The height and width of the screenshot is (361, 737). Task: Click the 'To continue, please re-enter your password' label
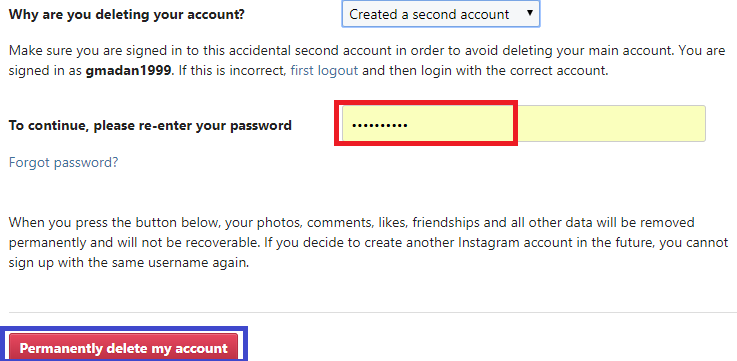[x=150, y=126]
